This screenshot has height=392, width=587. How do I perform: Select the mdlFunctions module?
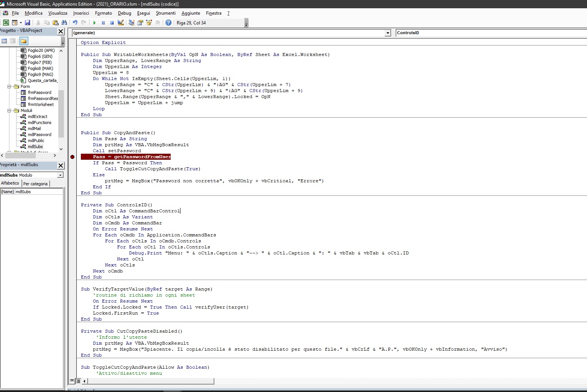click(39, 123)
